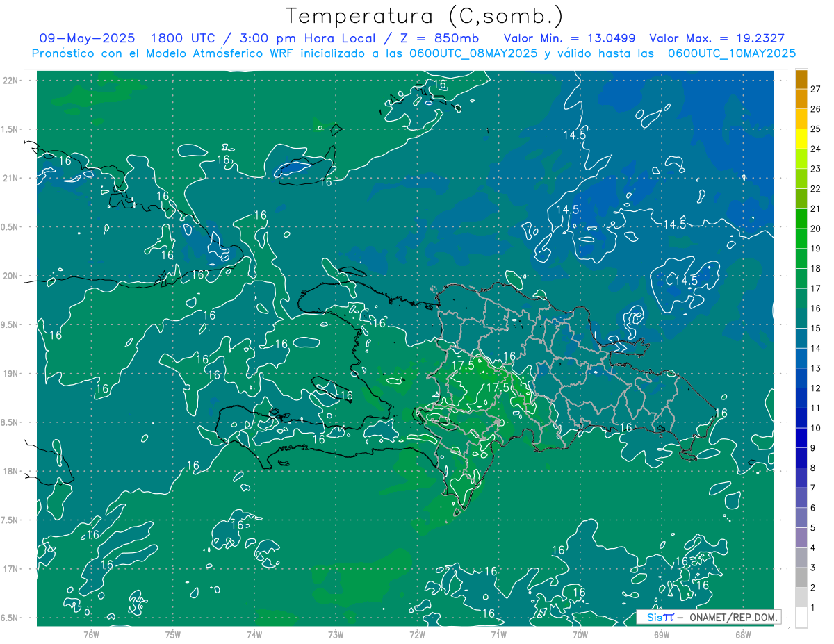Click the '11' label on the color scale

[x=816, y=408]
